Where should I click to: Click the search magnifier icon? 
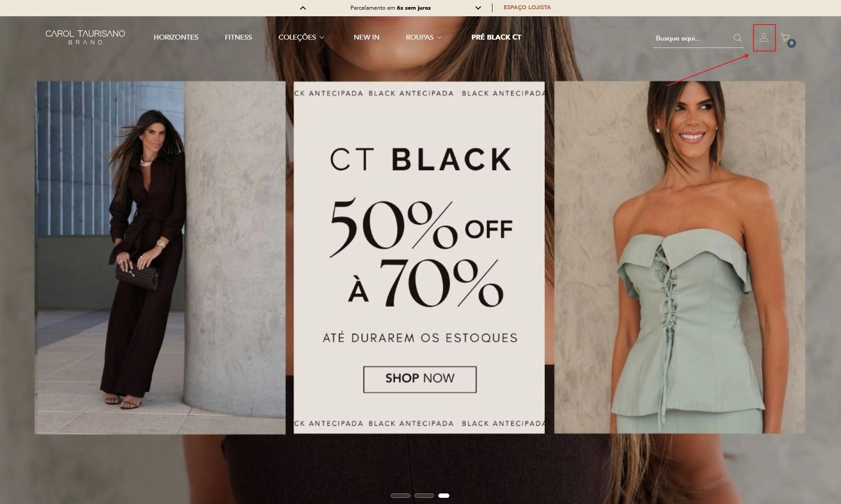(x=738, y=38)
